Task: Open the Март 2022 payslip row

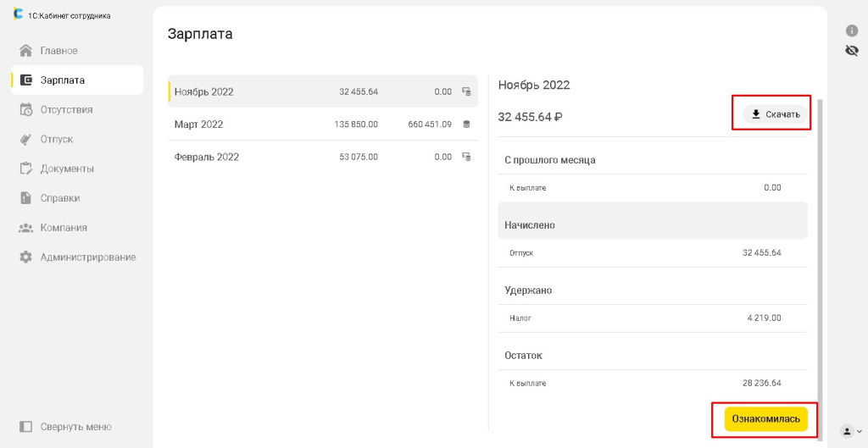Action: pos(322,124)
